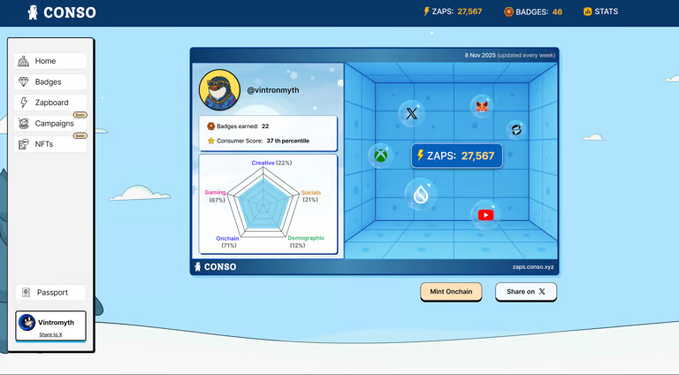Click the swirl logo bubble near right wall
This screenshot has height=375, width=679.
click(x=516, y=129)
